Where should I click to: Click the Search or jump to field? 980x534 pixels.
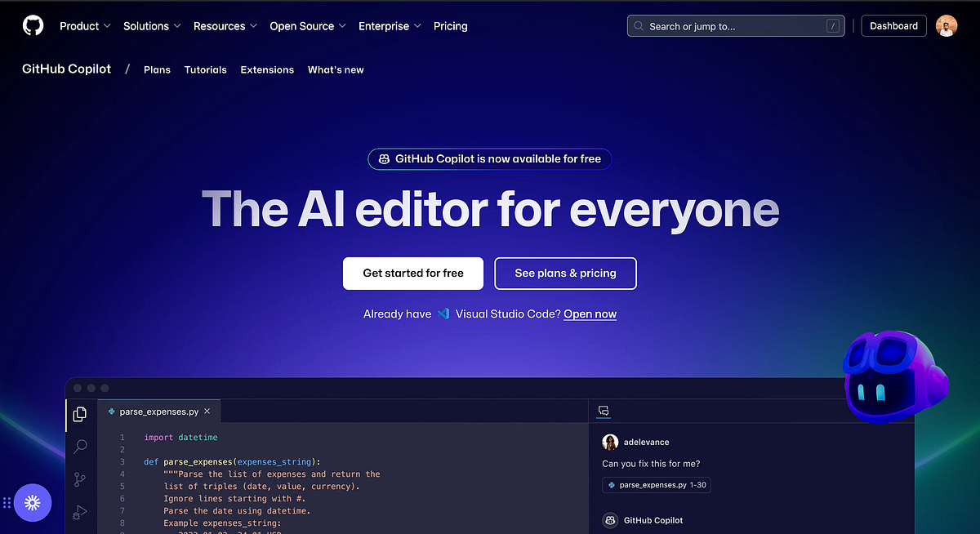[736, 26]
